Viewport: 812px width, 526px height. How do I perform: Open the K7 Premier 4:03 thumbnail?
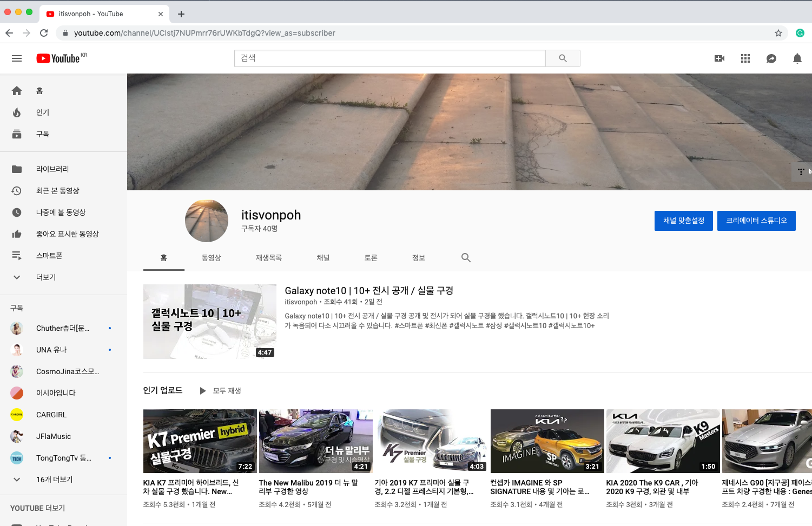pyautogui.click(x=432, y=441)
